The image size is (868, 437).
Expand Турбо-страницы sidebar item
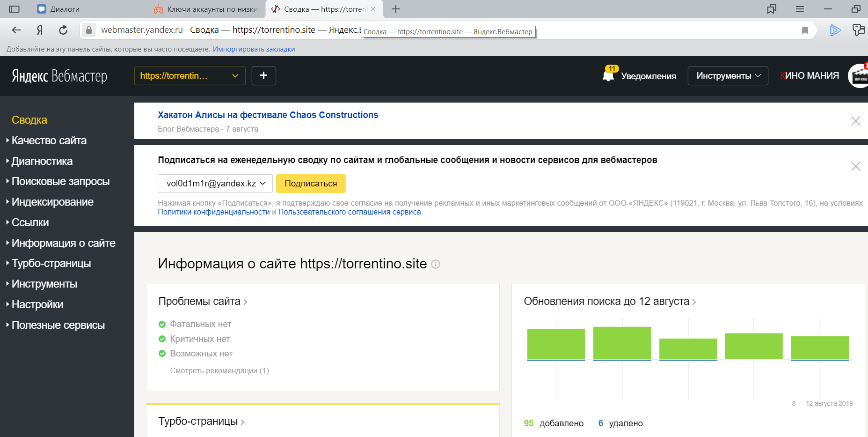(x=51, y=263)
